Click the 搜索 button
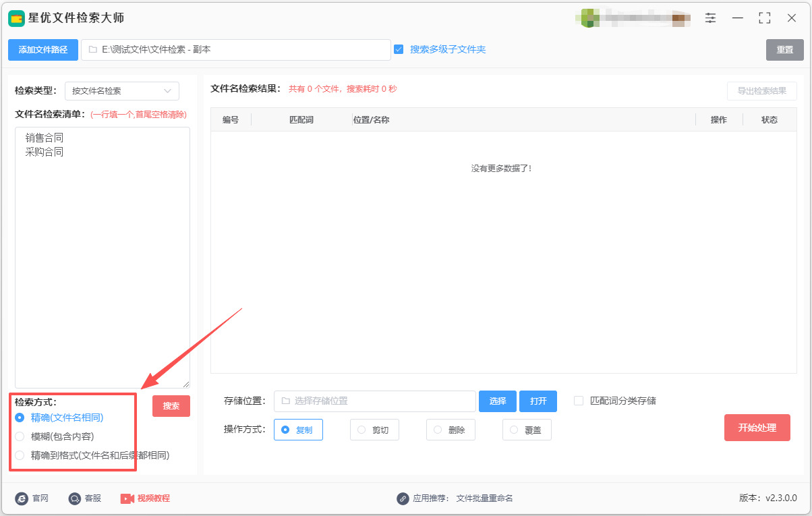This screenshot has width=812, height=516. pyautogui.click(x=171, y=406)
